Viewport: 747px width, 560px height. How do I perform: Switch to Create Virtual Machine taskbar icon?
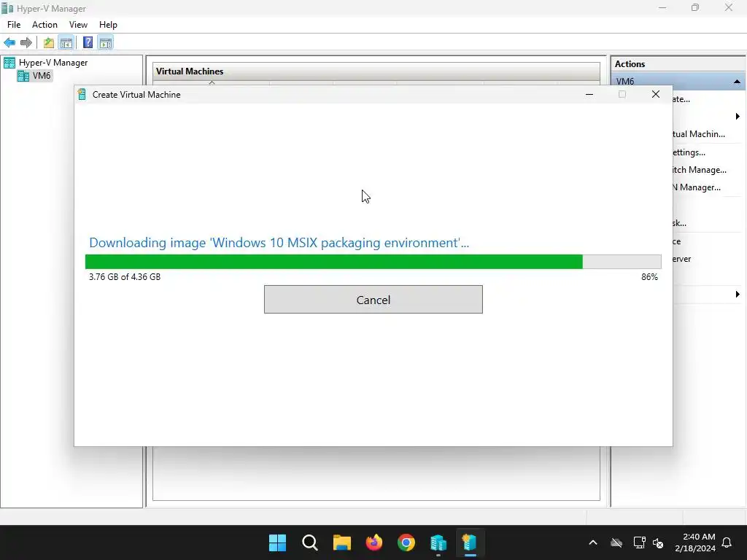click(x=470, y=542)
